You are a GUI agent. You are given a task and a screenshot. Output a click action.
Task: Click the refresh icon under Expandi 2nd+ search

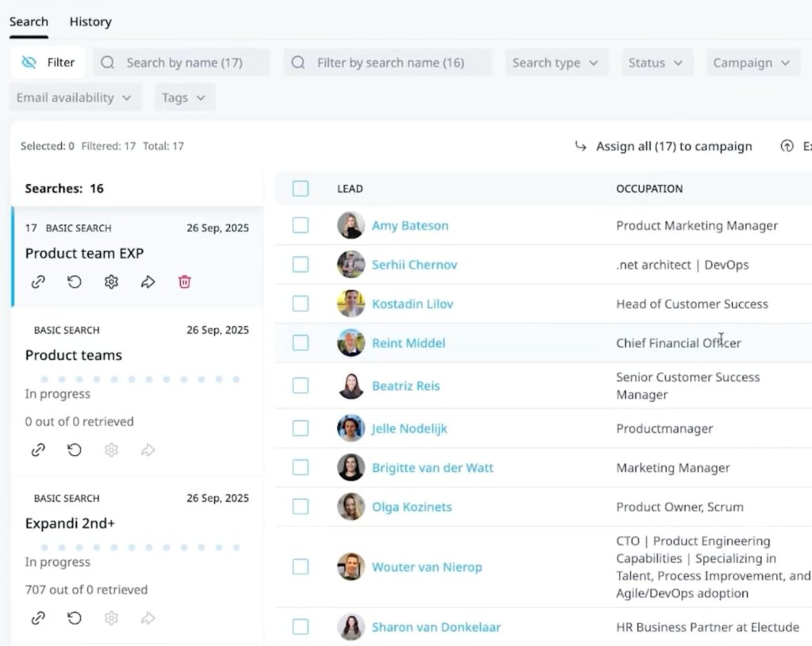(x=75, y=618)
